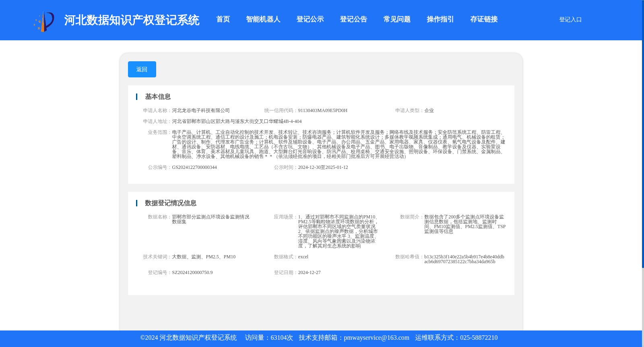The height and width of the screenshot is (347, 644).
Task: Go to the 登记公告 menu item
Action: click(353, 19)
